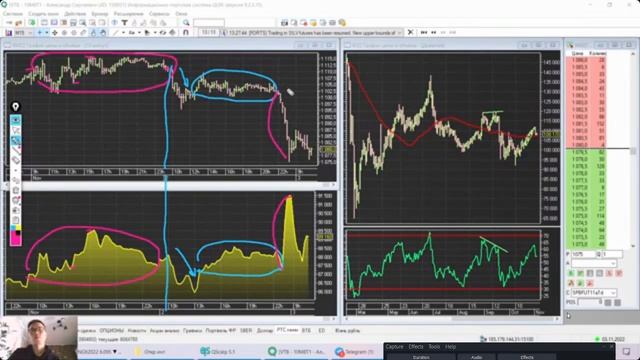Select the Duration tab in recorder panel
The image size is (640, 360).
pyautogui.click(x=421, y=357)
